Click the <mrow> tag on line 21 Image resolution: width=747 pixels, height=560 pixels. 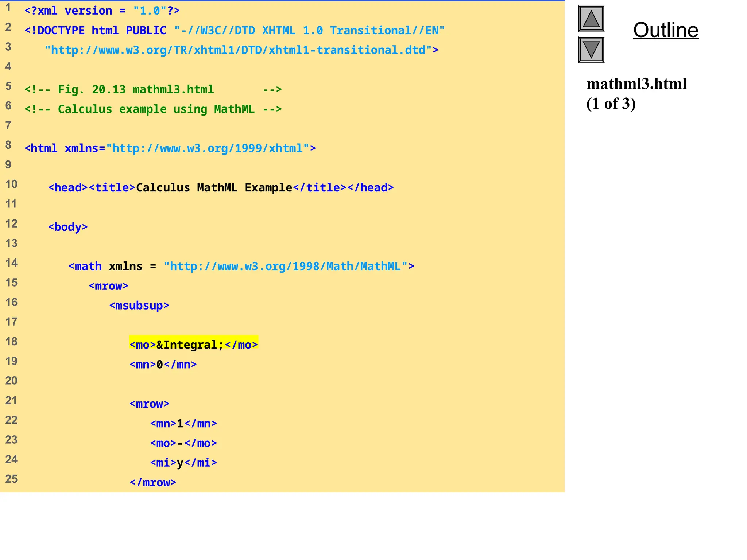tap(150, 404)
